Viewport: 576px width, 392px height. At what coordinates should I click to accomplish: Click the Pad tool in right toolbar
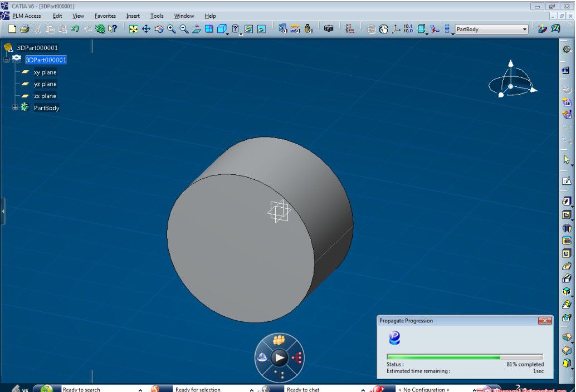[567, 201]
